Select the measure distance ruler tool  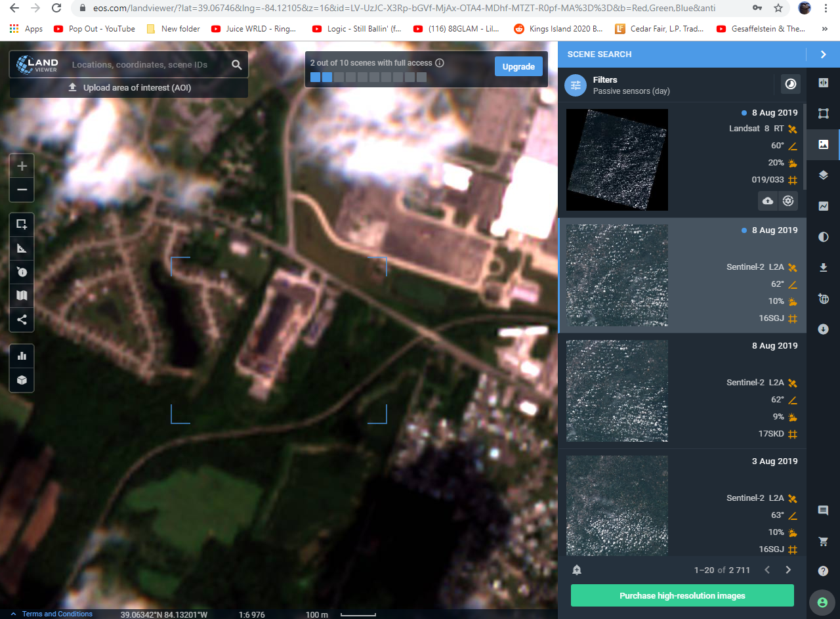pos(22,248)
